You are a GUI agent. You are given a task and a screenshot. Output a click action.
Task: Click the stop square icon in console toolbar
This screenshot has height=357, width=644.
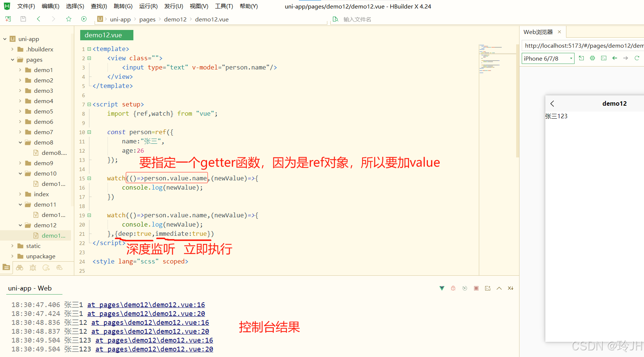(476, 288)
